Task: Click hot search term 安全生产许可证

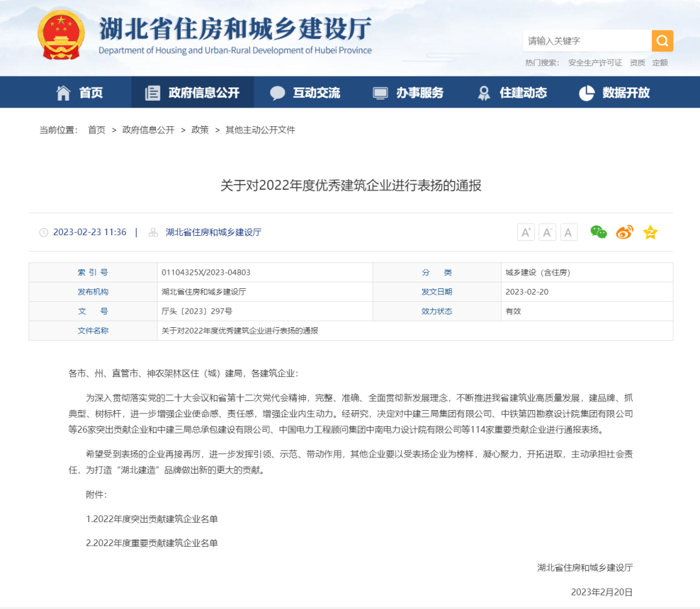Action: (x=595, y=63)
